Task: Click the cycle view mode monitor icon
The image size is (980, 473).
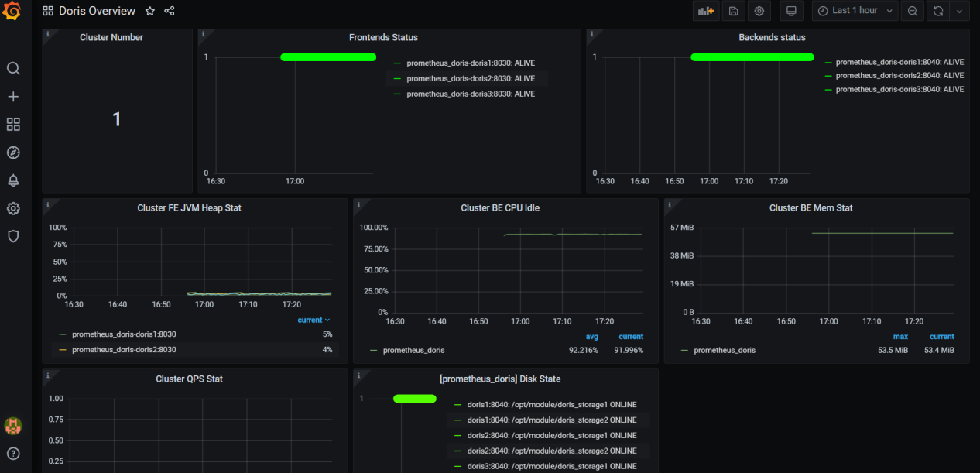Action: click(790, 11)
